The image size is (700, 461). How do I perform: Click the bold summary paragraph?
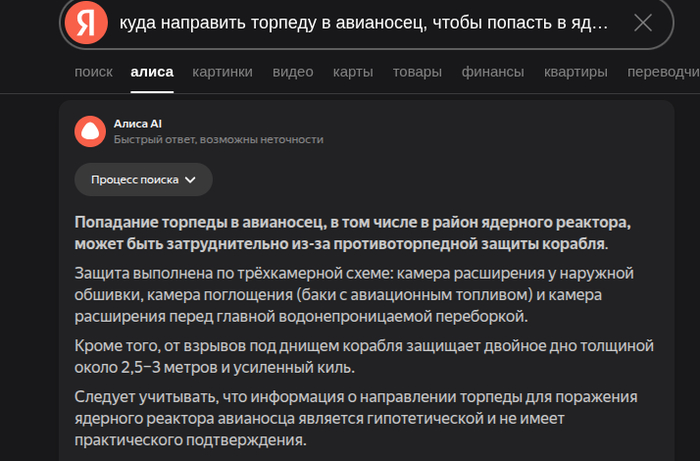point(352,232)
